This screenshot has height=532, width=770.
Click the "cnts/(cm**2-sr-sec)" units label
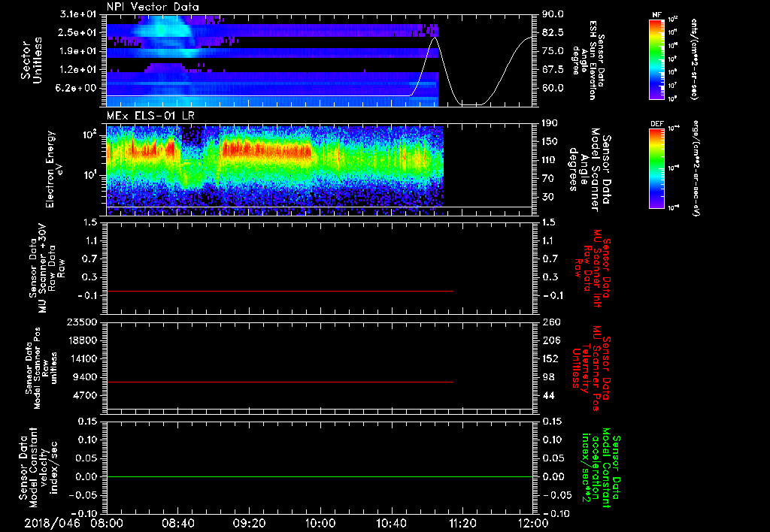(x=693, y=59)
